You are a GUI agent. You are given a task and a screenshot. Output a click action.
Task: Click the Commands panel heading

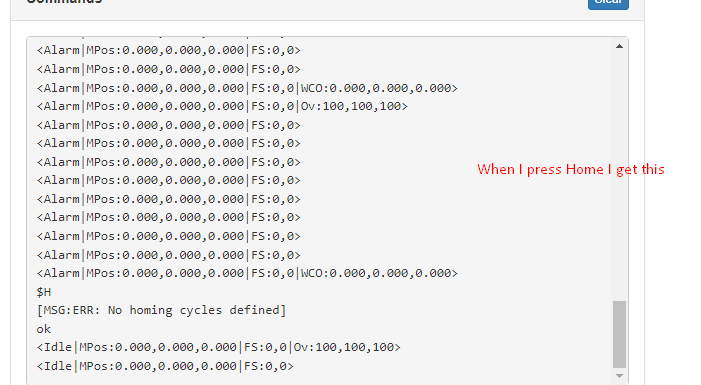tap(64, 2)
